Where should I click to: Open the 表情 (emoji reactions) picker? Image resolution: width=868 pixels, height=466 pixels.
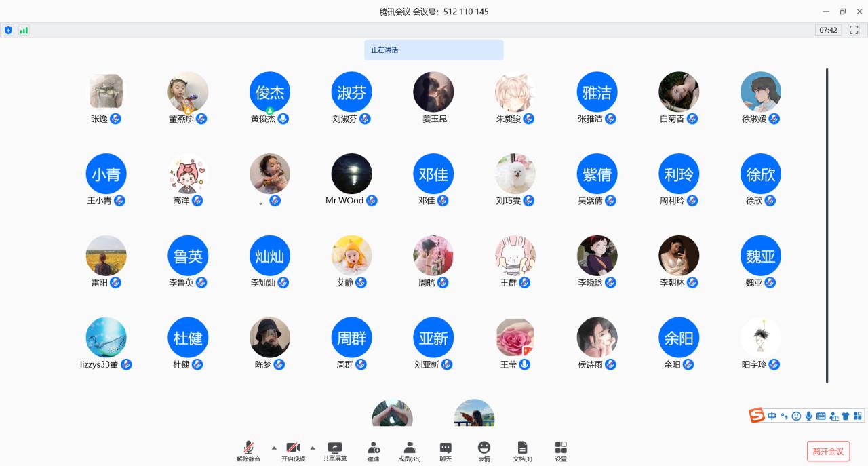pos(484,451)
